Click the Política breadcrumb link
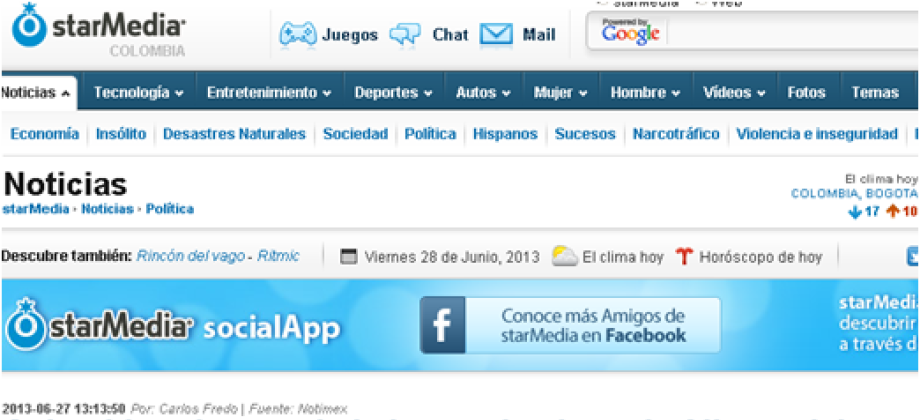This screenshot has width=920, height=420. click(170, 209)
